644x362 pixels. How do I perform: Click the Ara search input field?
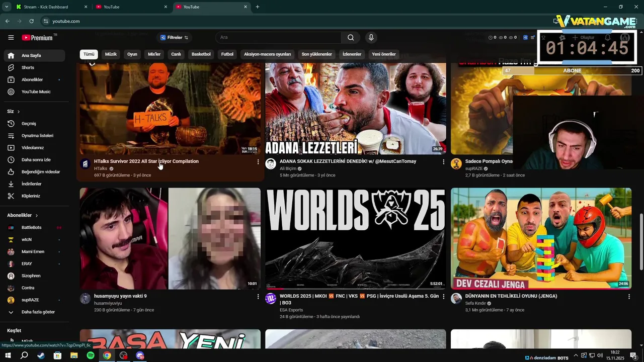click(279, 38)
